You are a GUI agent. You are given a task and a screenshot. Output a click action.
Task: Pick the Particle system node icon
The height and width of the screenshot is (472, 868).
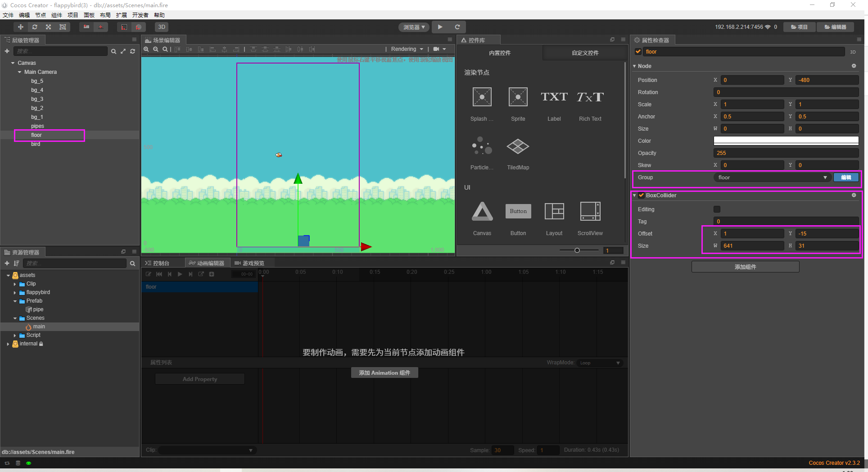tap(482, 146)
